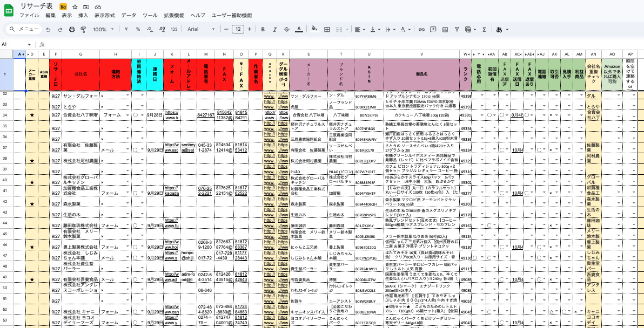Open the ユーザー補助機能 menu
This screenshot has height=328, width=644.
pyautogui.click(x=232, y=16)
